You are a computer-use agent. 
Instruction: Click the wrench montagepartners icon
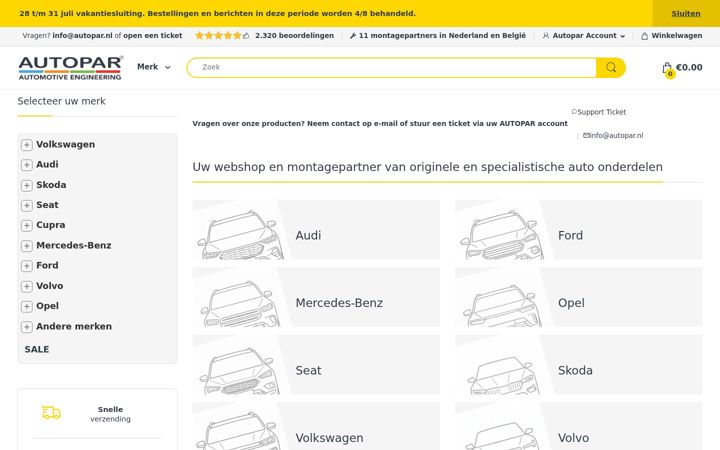(x=353, y=36)
